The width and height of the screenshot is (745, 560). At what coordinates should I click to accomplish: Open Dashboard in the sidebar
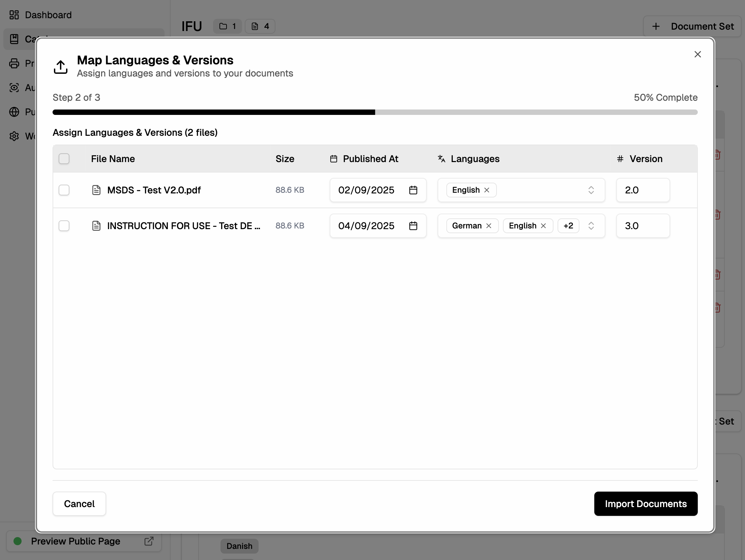[48, 15]
